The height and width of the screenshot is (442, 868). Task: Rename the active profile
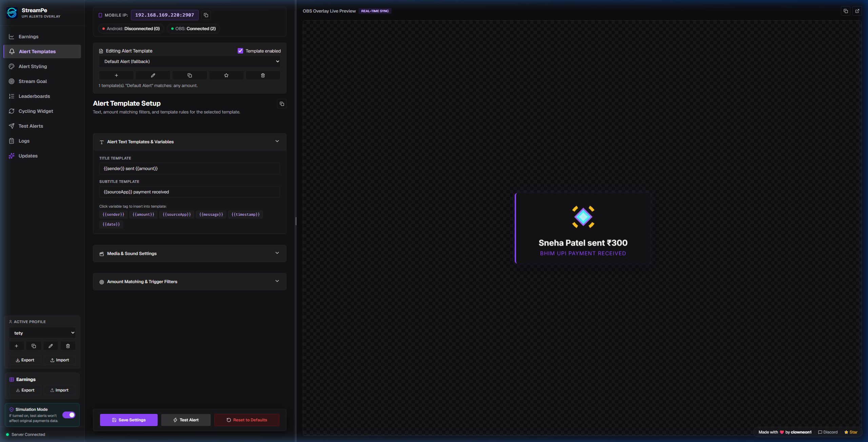coord(51,346)
